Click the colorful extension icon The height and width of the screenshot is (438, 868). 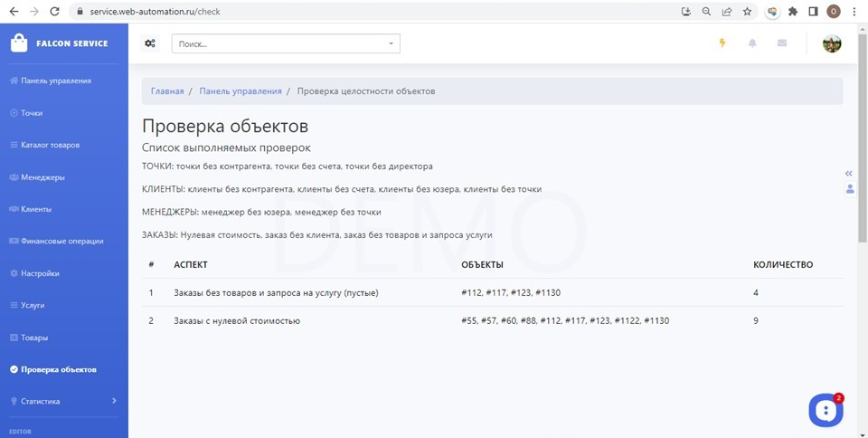point(772,11)
